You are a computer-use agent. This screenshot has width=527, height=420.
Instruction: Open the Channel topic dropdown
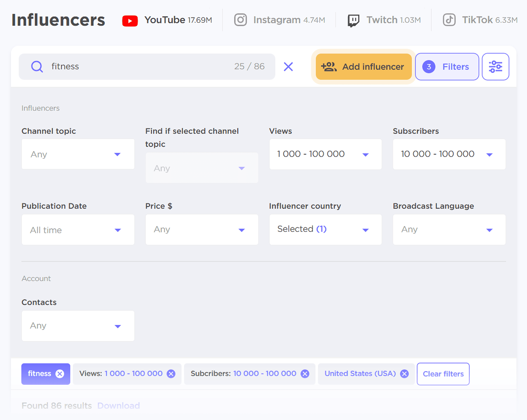click(78, 154)
